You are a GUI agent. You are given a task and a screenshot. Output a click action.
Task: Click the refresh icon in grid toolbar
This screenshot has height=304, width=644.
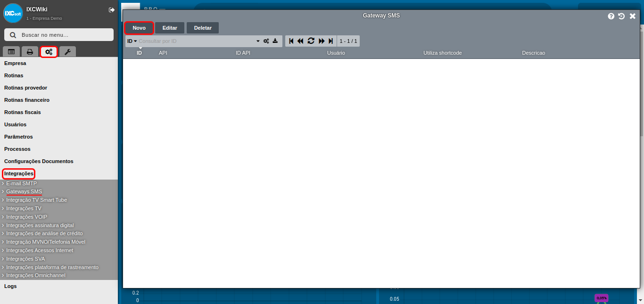pyautogui.click(x=311, y=41)
